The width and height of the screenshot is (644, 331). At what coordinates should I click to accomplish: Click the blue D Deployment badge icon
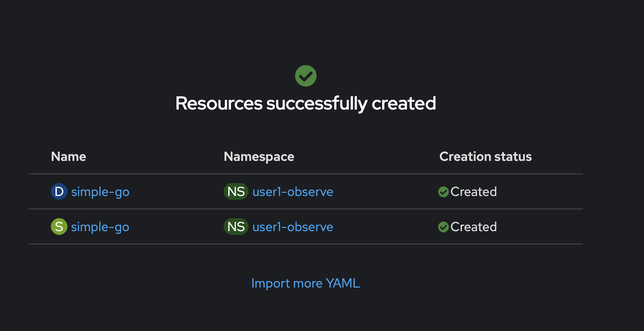59,191
